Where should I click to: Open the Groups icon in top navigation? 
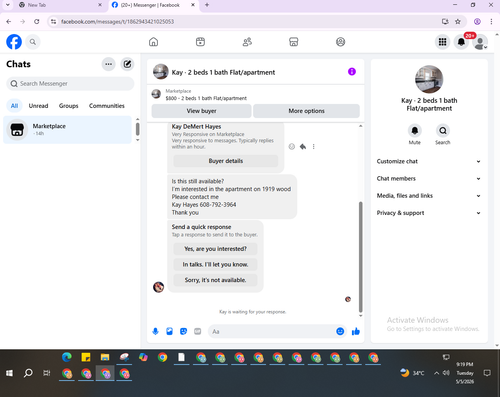[x=340, y=42]
